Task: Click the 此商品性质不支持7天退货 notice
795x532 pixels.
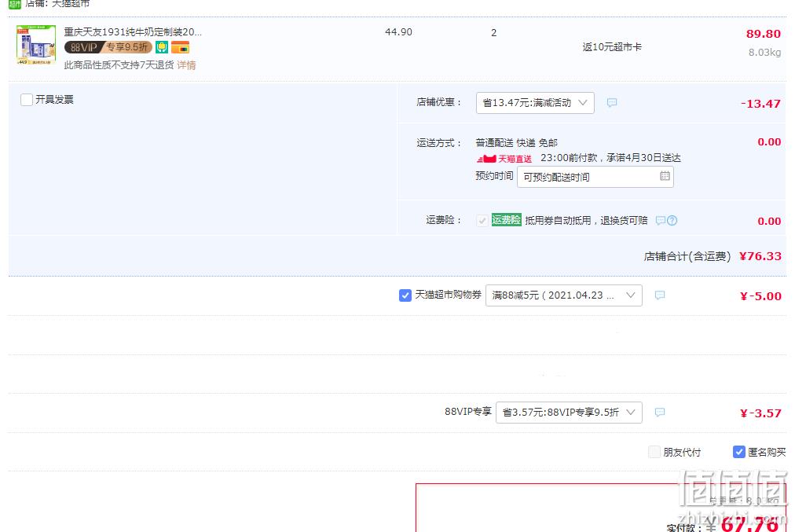Action: 119,65
